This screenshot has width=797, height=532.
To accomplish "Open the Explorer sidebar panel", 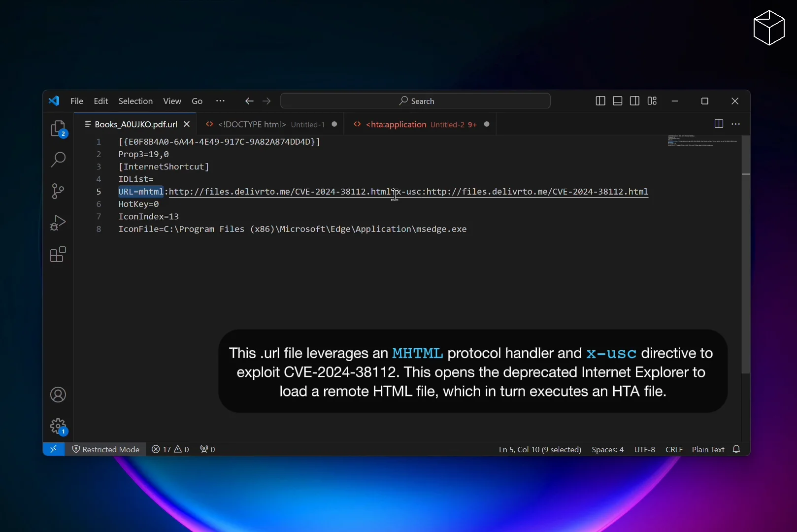I will 58,129.
